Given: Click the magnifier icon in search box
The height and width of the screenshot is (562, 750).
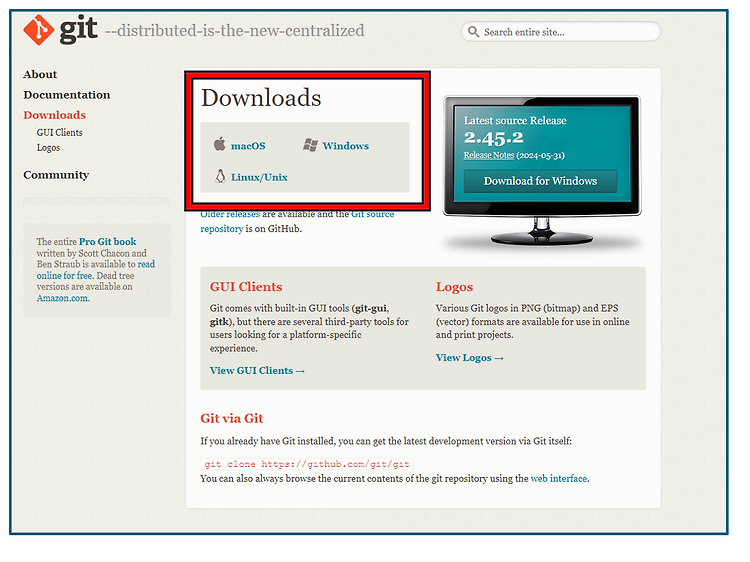Looking at the screenshot, I should (x=473, y=32).
